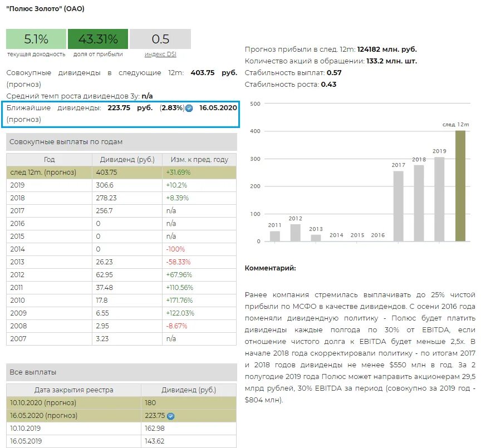The width and height of the screenshot is (486, 448).
Task: Click the 2018 bar in the chart
Action: (x=419, y=203)
